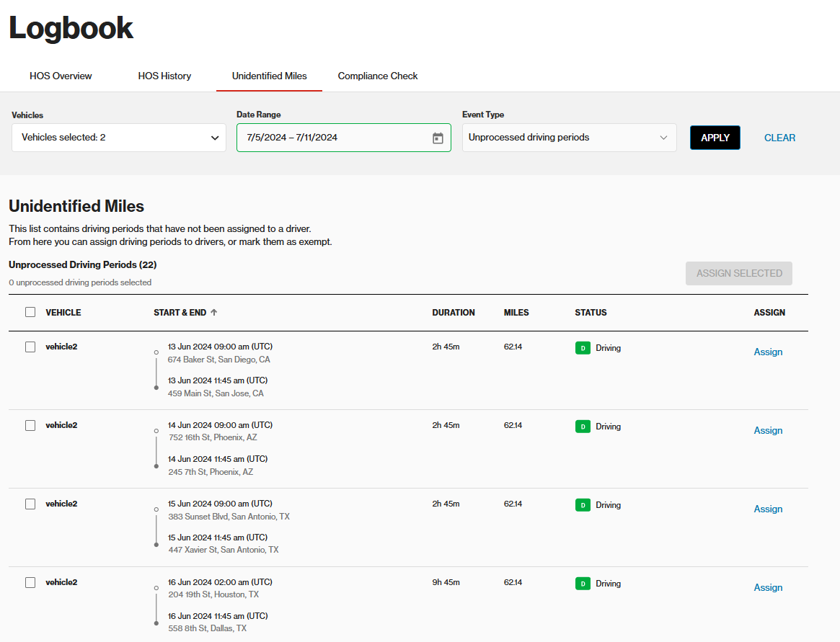Click the green Driving status icon for 13 Jun
This screenshot has width=840, height=642.
coord(582,348)
